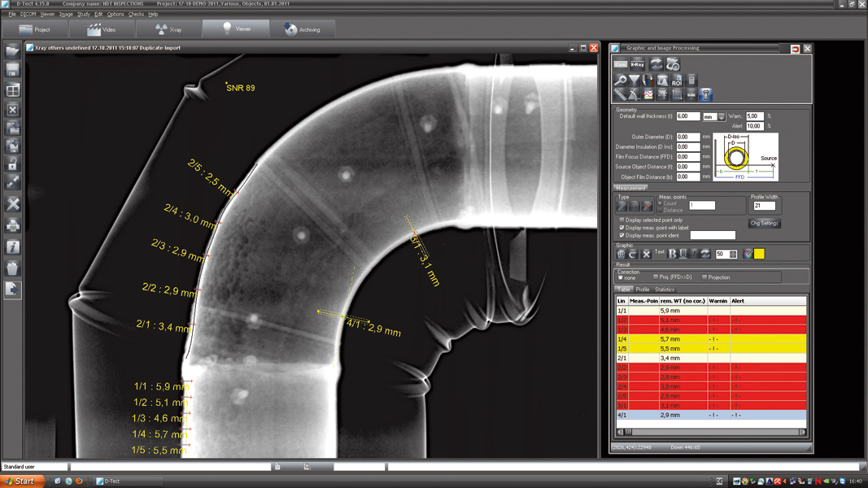Select the angle measurement tool
The image size is (868, 488).
coord(634,94)
